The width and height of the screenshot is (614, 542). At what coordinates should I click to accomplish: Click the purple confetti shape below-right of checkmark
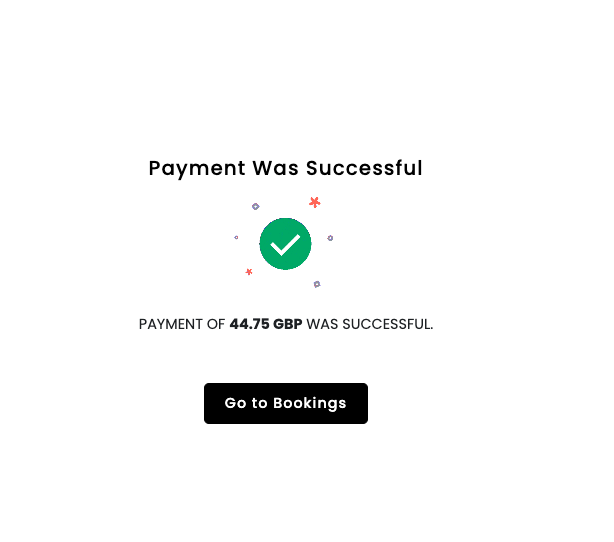pyautogui.click(x=317, y=284)
